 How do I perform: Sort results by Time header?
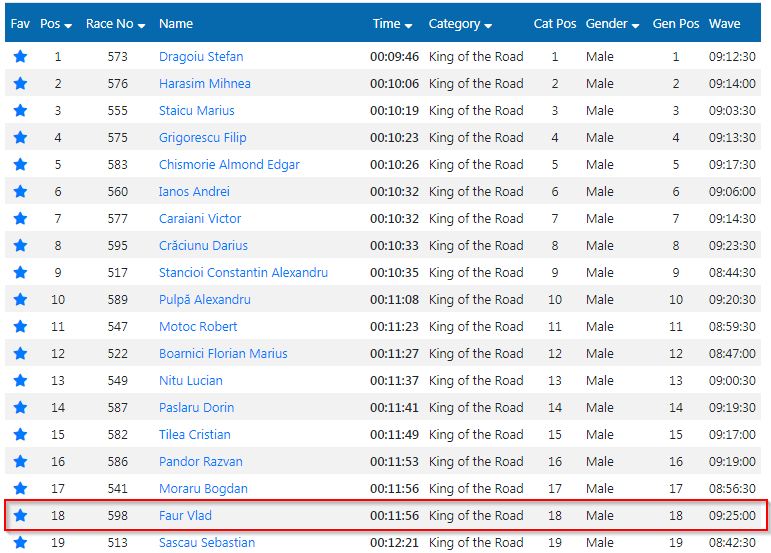(392, 24)
